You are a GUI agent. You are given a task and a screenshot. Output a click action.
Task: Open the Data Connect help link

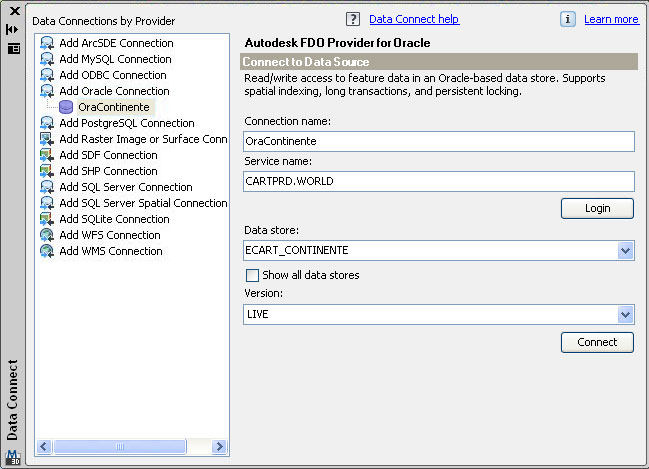pyautogui.click(x=414, y=19)
